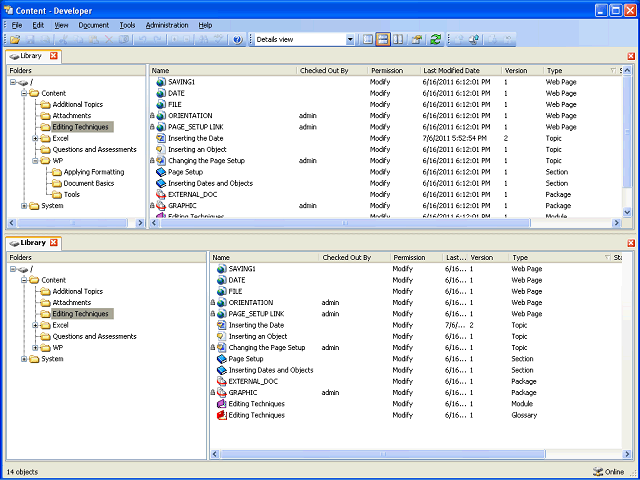Screen dimensions: 640x480
Task: Toggle vertical split layout button
Action: [x=398, y=40]
